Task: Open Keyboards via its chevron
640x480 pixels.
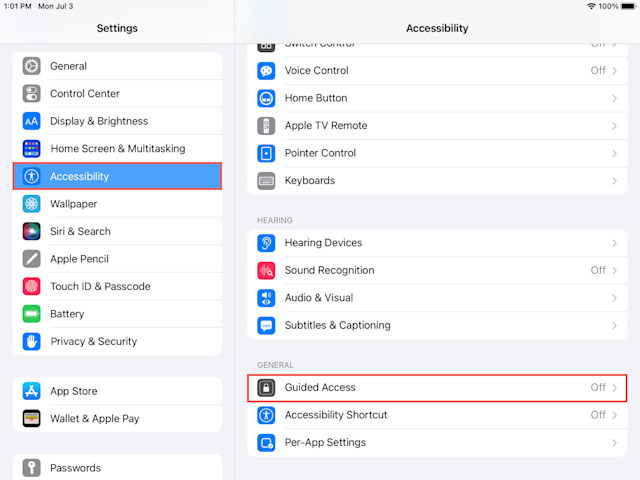Action: coord(614,181)
